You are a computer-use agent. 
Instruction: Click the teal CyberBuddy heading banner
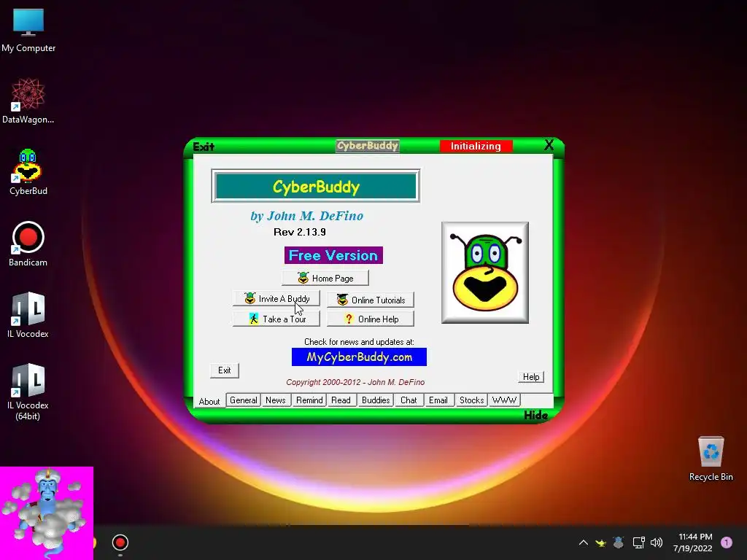click(316, 186)
